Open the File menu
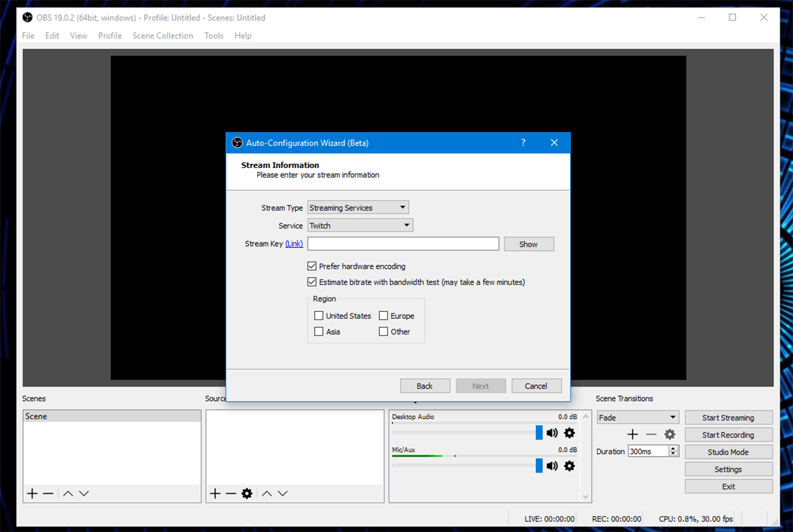The image size is (793, 532). tap(28, 36)
